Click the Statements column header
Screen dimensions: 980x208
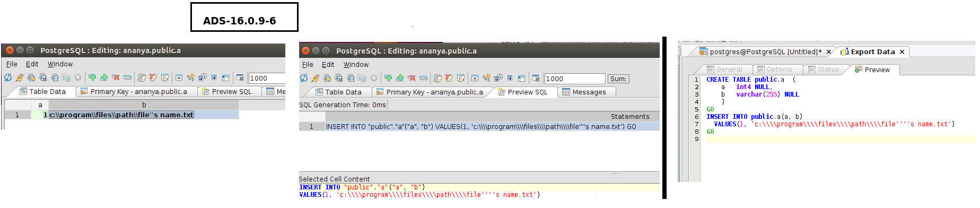[x=629, y=116]
